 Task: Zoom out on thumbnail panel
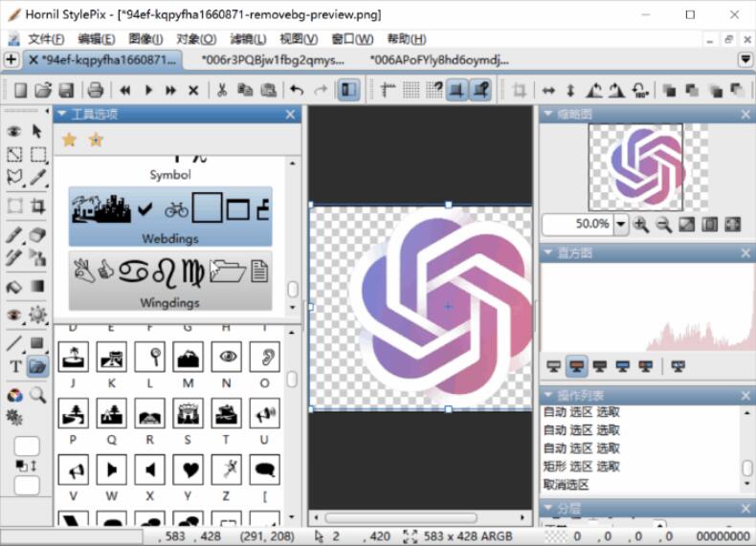(x=663, y=225)
